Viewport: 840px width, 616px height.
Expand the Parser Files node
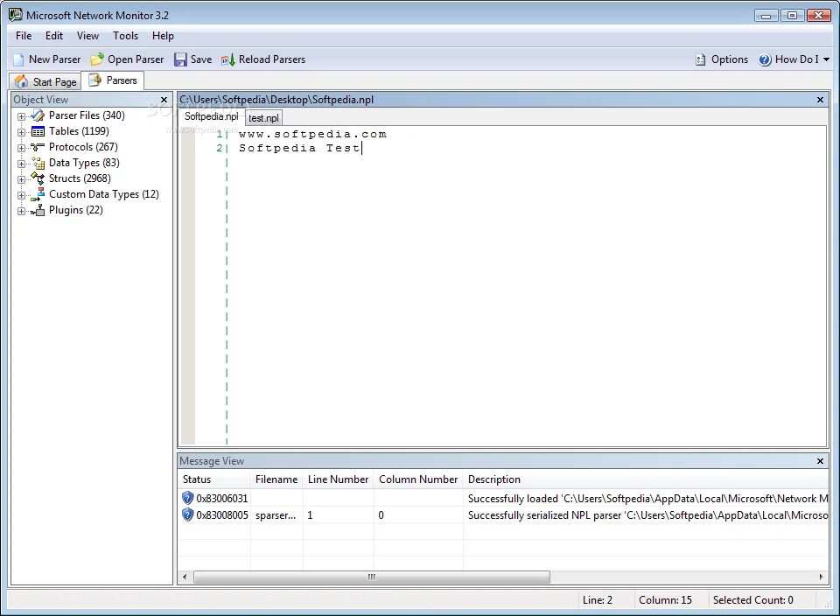pyautogui.click(x=21, y=116)
